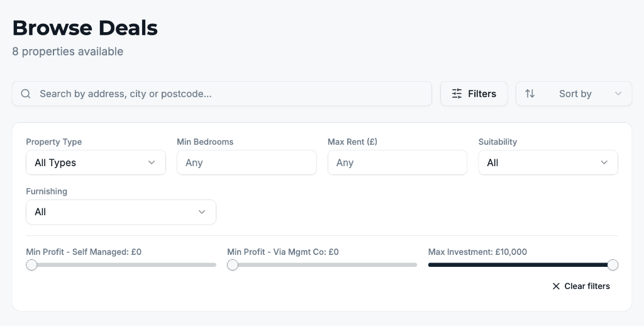Image resolution: width=644 pixels, height=326 pixels.
Task: Expand the Furnishing dropdown
Action: [121, 212]
